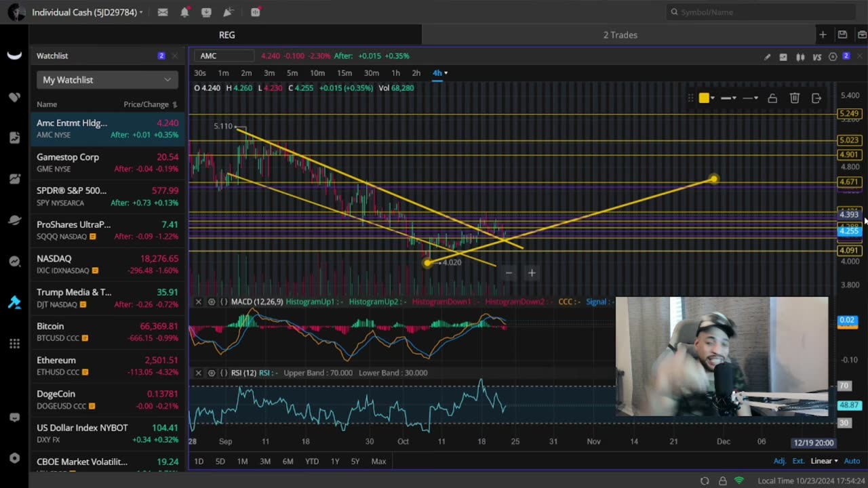
Task: Open the planet explore sidebar icon
Action: [14, 220]
